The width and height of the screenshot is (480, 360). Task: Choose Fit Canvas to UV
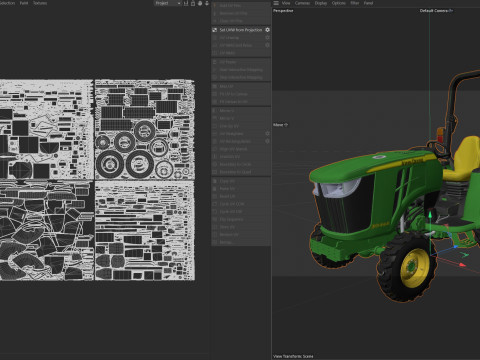[x=241, y=102]
